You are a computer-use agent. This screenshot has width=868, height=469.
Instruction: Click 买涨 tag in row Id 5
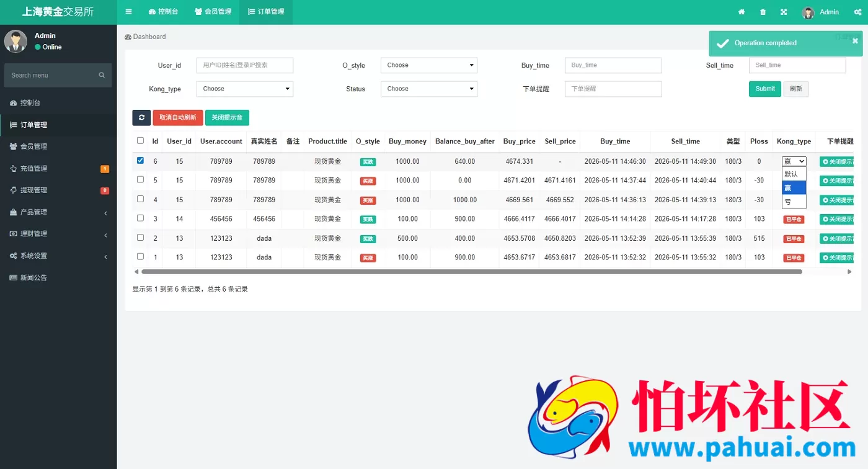point(368,181)
